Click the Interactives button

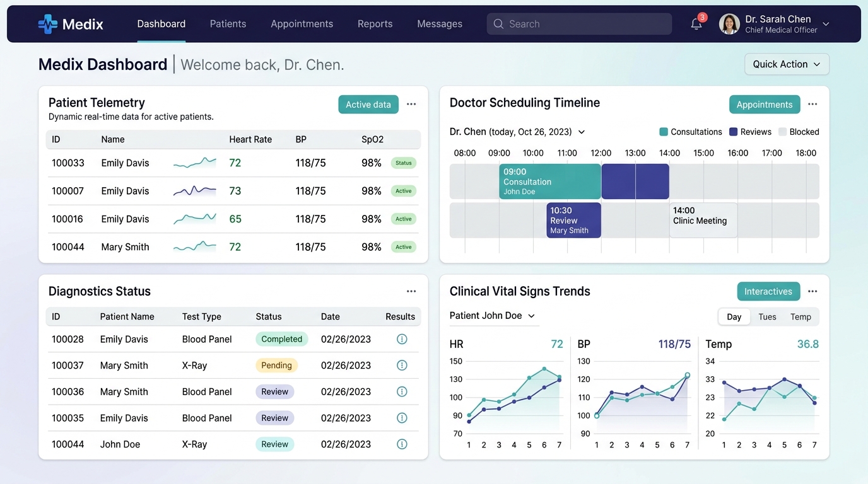[x=768, y=291]
